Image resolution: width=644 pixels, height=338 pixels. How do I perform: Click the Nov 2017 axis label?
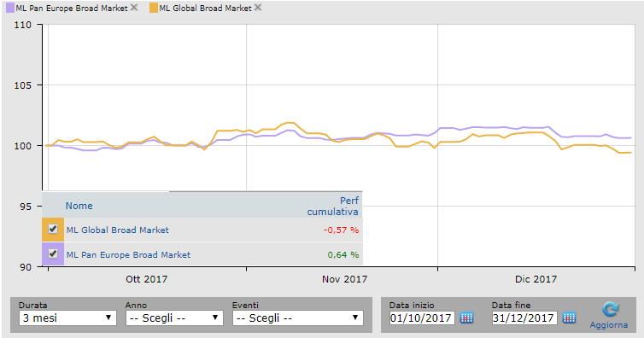[x=344, y=279]
